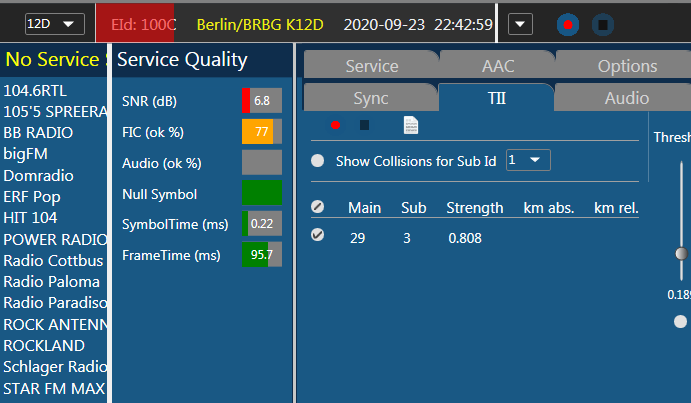
Task: Expand the Sub Id dropdown showing 1
Action: pos(528,160)
